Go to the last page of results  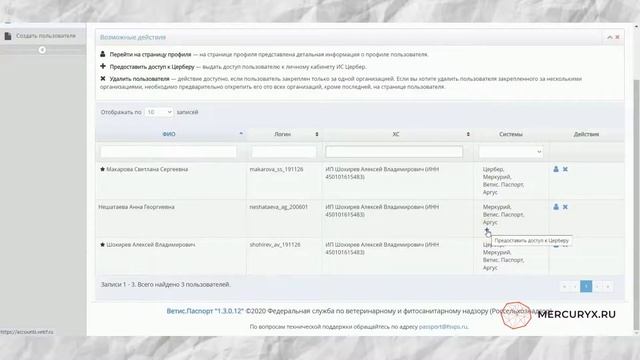608,286
